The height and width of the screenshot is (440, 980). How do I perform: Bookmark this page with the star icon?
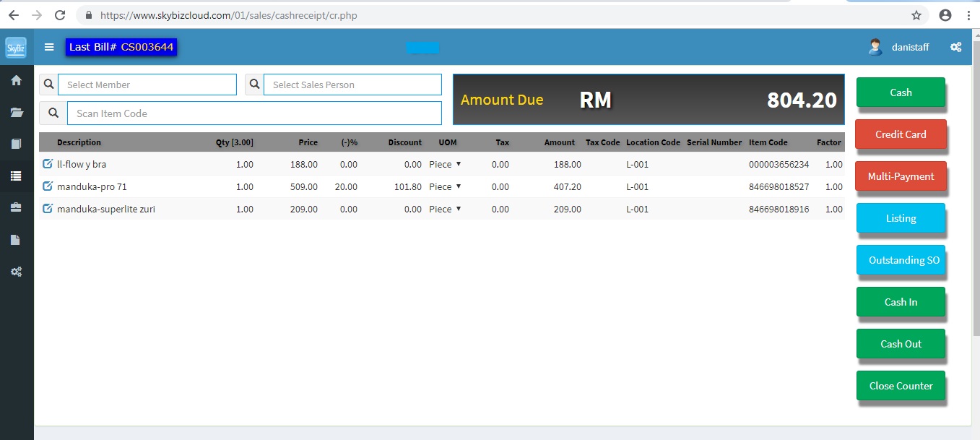coord(916,15)
